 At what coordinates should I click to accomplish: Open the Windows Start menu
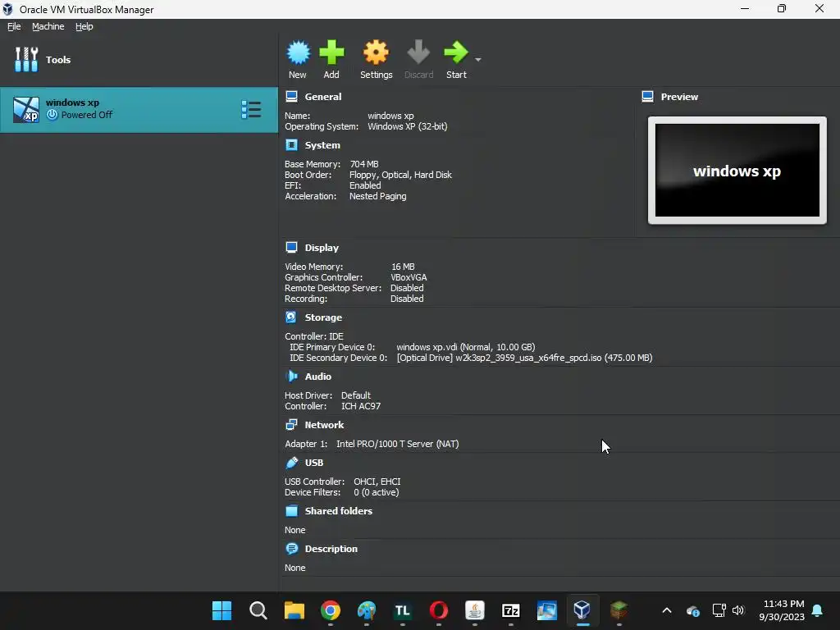(221, 610)
